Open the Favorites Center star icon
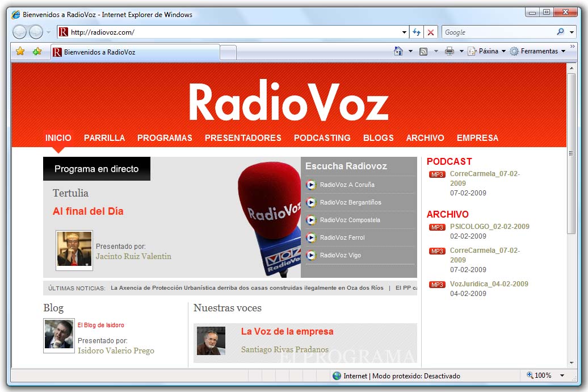588x392 pixels. (20, 51)
